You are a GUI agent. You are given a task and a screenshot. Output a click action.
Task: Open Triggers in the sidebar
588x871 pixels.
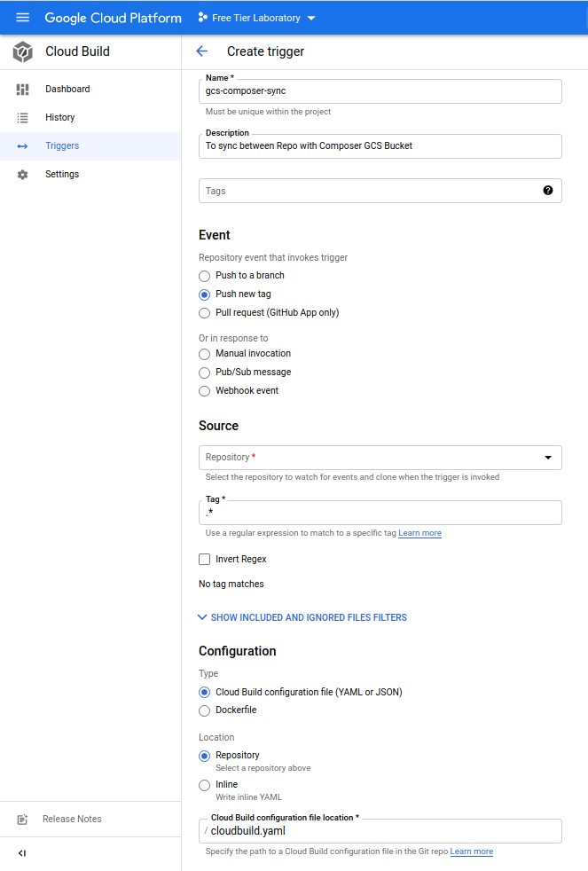pyautogui.click(x=90, y=146)
